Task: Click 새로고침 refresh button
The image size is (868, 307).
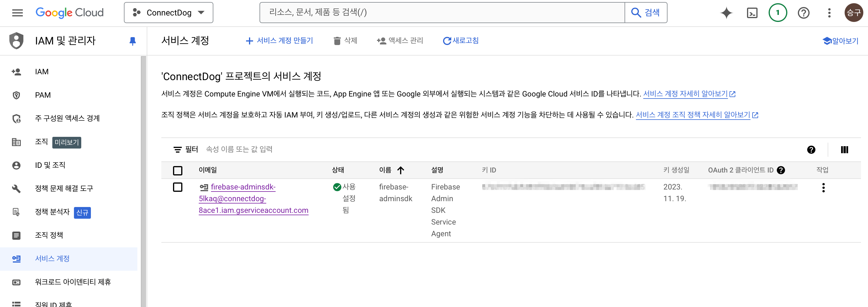Action: point(461,41)
